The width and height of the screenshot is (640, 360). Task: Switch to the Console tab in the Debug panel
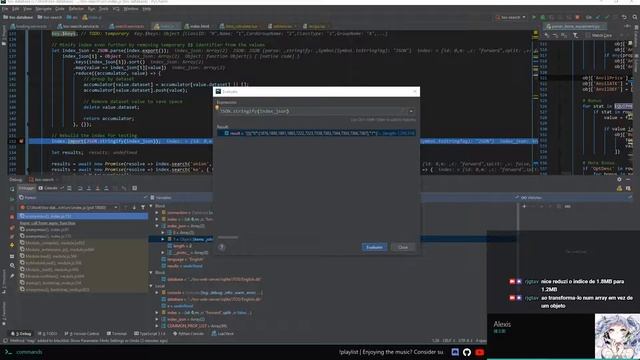(49, 188)
